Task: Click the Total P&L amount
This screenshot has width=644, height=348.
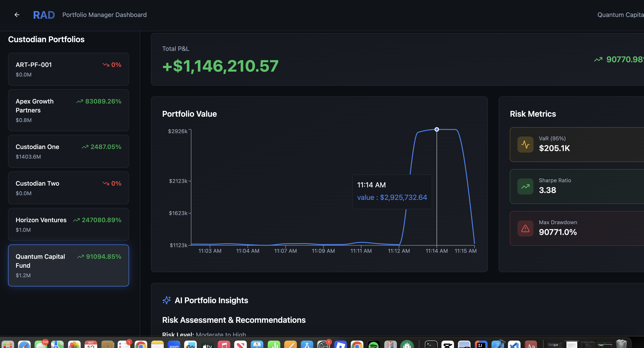Action: point(220,66)
